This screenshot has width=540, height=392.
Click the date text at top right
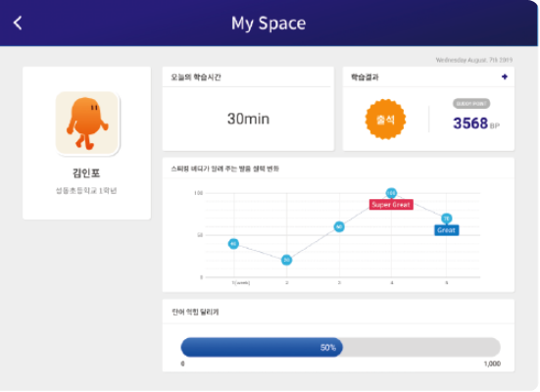pyautogui.click(x=474, y=60)
